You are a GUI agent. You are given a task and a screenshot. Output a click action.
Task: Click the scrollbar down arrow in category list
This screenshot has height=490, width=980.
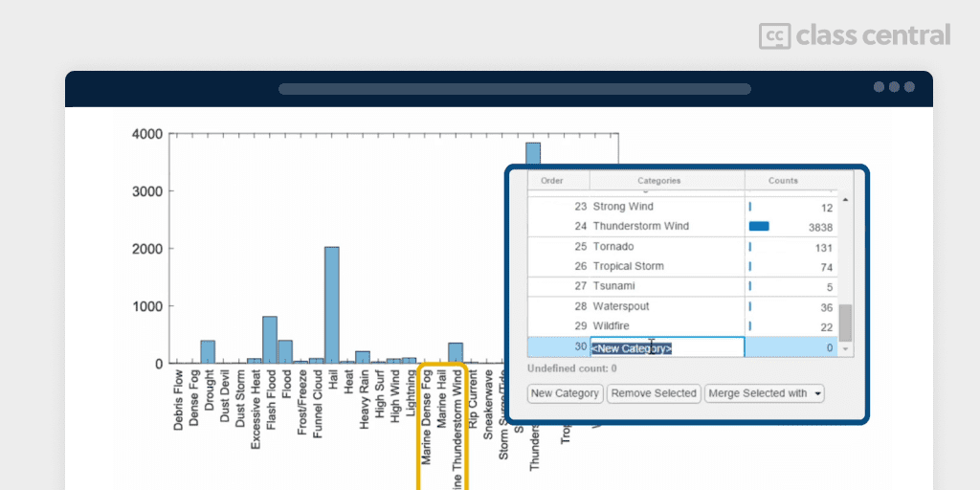coord(845,349)
